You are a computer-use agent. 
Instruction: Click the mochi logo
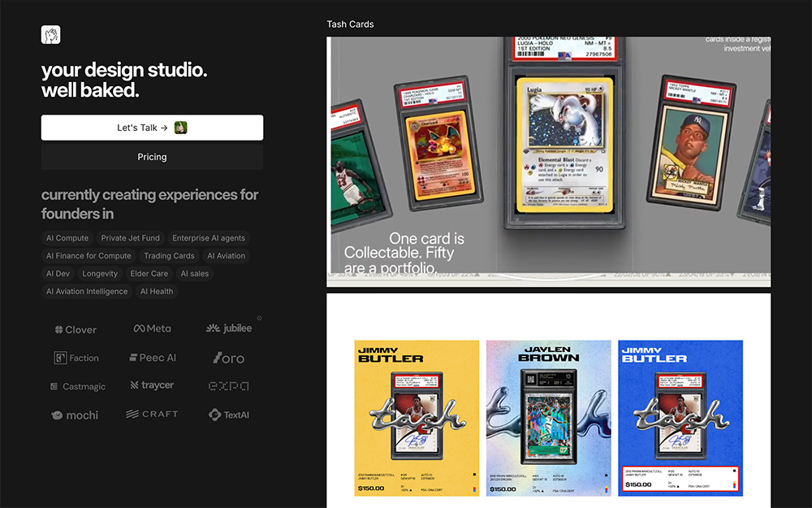coord(75,415)
